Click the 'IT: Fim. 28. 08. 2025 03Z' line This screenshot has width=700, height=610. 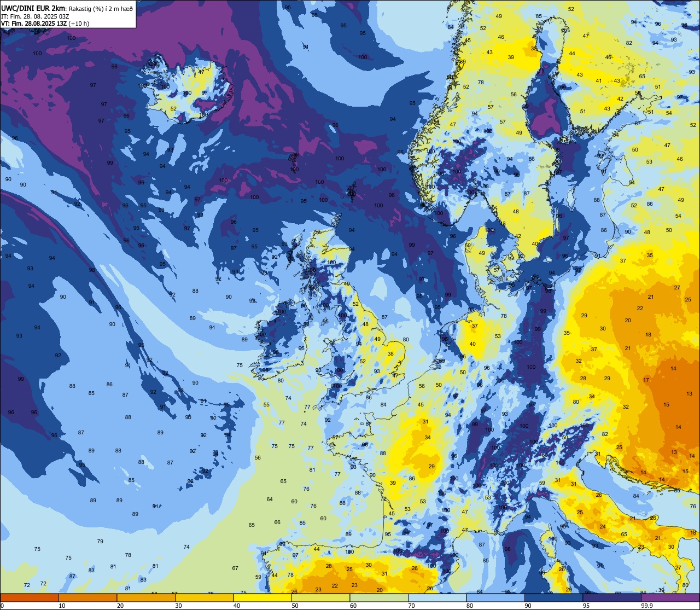click(x=35, y=16)
